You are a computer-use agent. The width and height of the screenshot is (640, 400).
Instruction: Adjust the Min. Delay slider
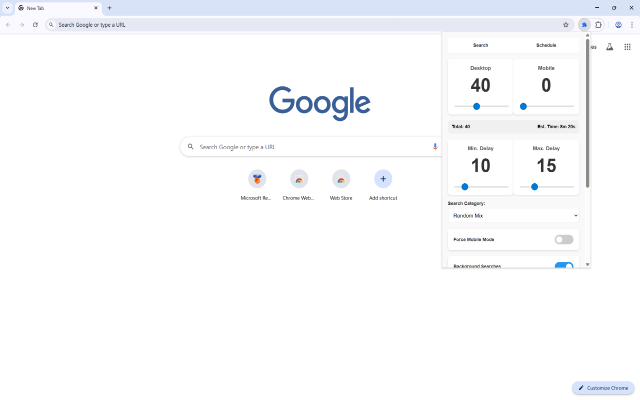click(481, 187)
